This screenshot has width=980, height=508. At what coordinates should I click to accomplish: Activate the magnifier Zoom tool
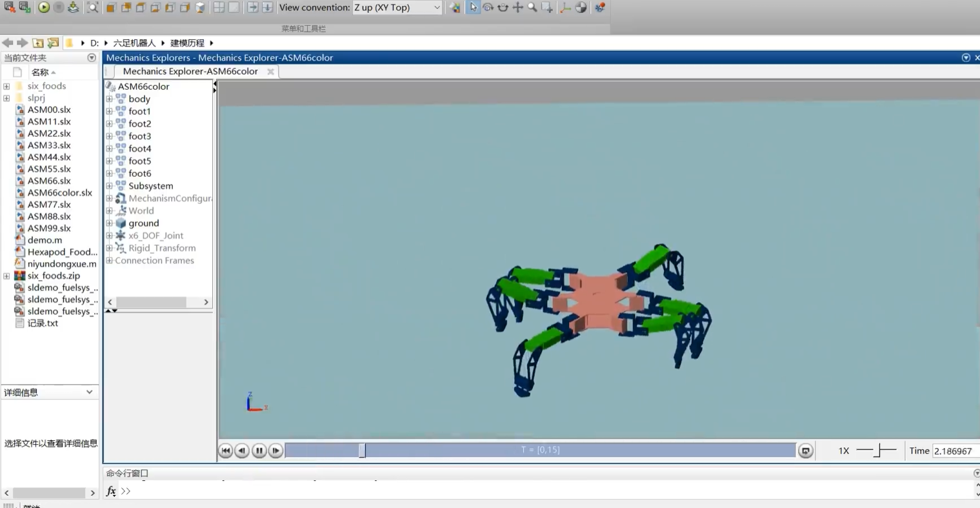(533, 8)
